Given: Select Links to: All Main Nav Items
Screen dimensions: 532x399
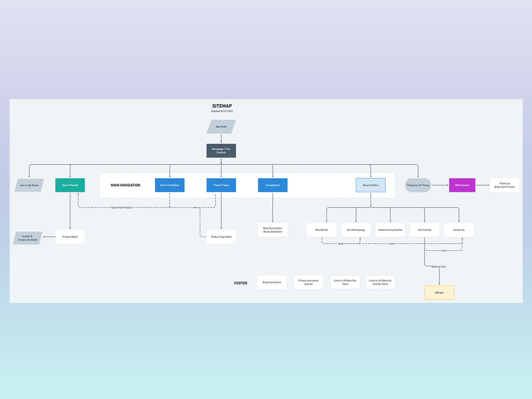Looking at the screenshot, I should (x=345, y=282).
